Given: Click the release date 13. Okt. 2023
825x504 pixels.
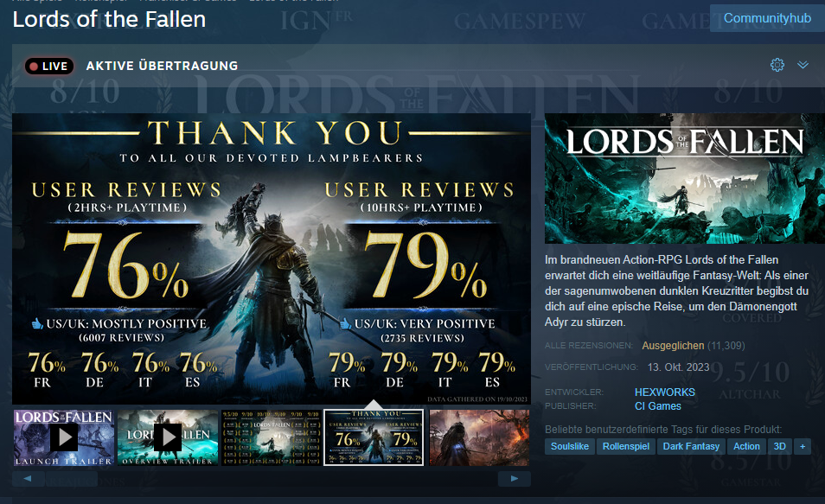Looking at the screenshot, I should [678, 367].
